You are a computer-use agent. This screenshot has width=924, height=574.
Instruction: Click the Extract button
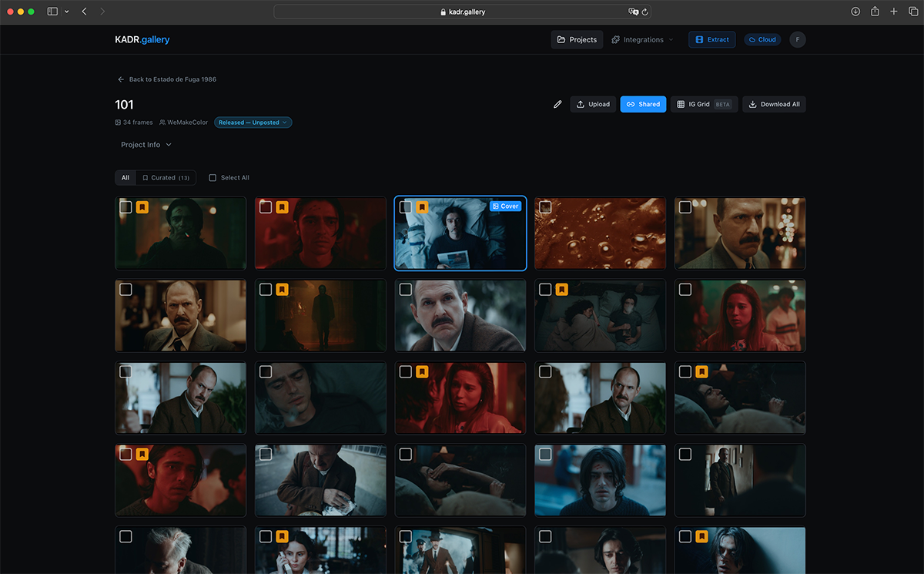click(712, 39)
